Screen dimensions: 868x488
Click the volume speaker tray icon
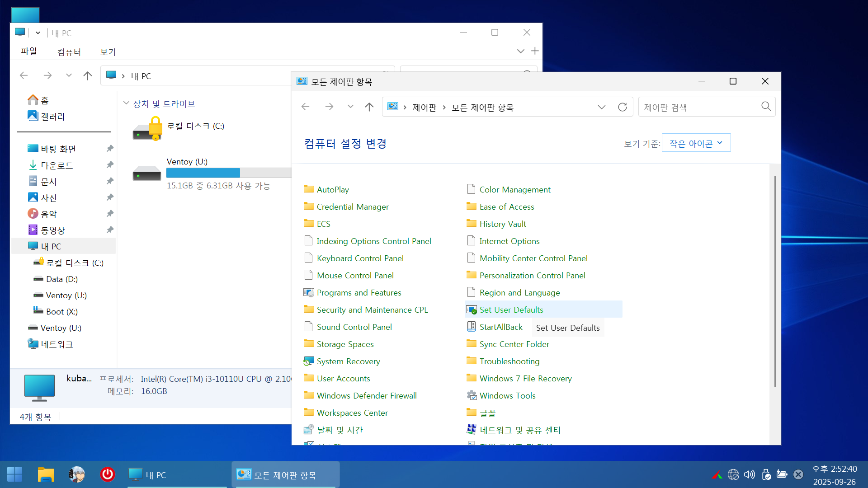pyautogui.click(x=749, y=474)
